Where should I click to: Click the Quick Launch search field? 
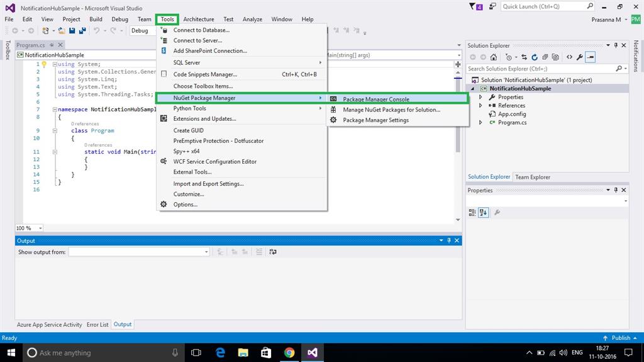pos(547,6)
